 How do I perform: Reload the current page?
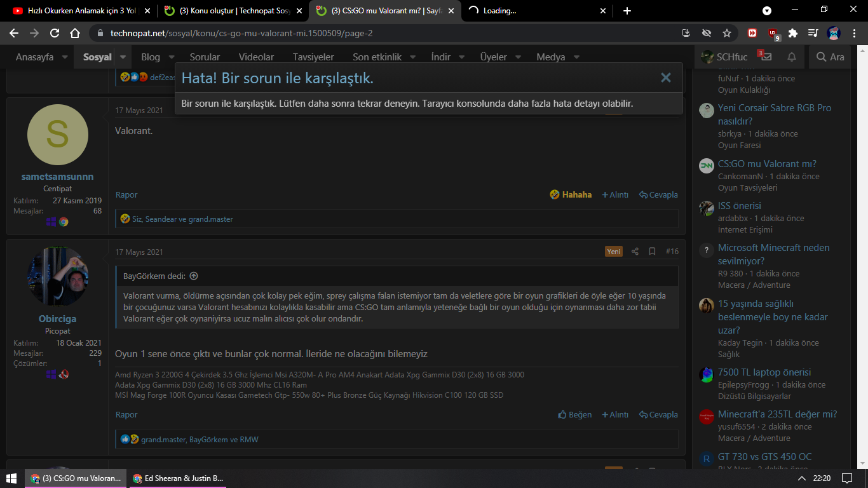pyautogui.click(x=55, y=33)
